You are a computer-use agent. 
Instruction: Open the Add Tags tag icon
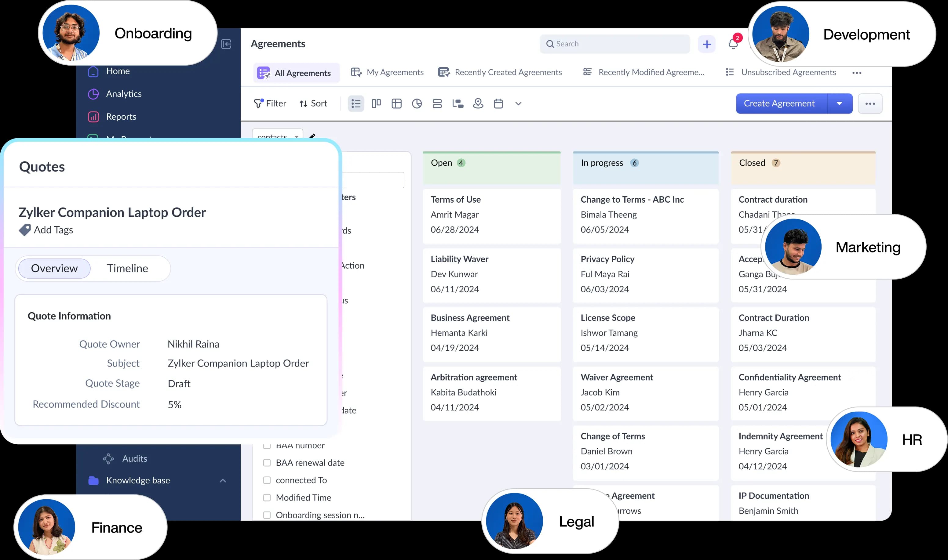[x=25, y=230]
